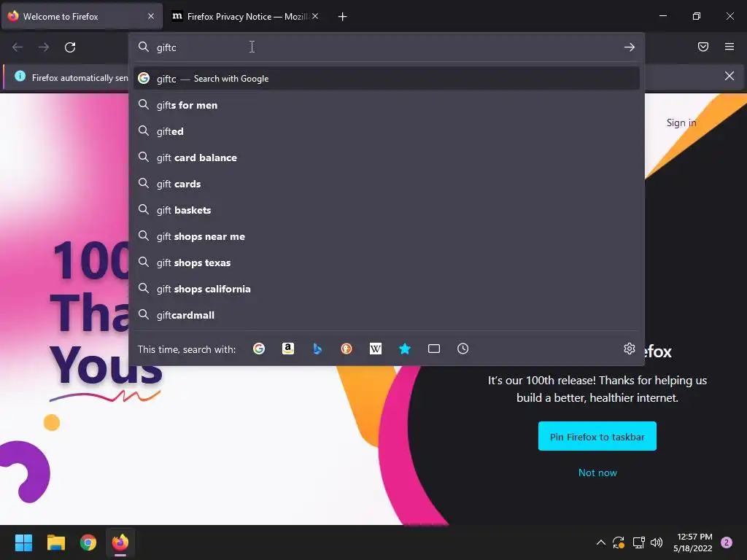Open a new tab with plus button

point(343,17)
